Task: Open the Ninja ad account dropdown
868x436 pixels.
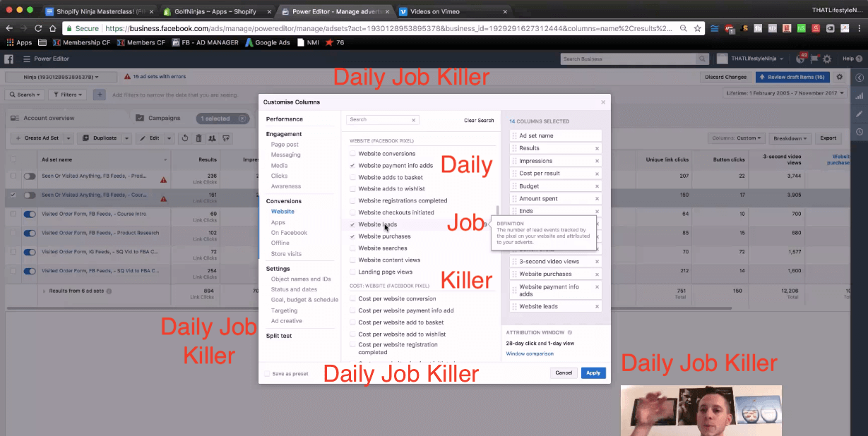Action: click(x=61, y=77)
